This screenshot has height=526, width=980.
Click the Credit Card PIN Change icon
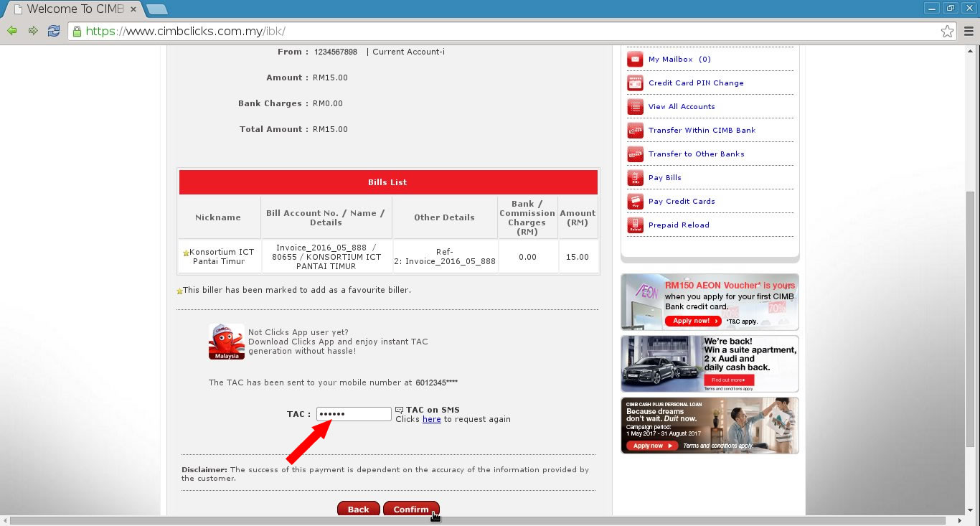point(635,83)
